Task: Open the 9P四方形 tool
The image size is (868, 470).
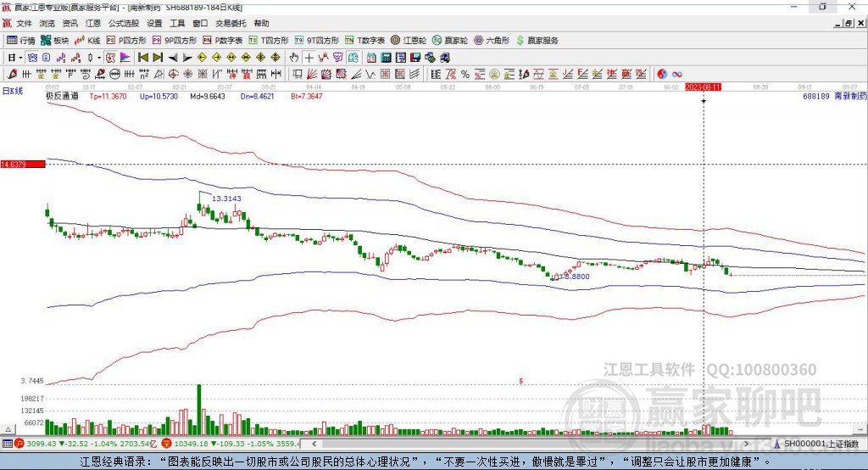Action: click(175, 41)
